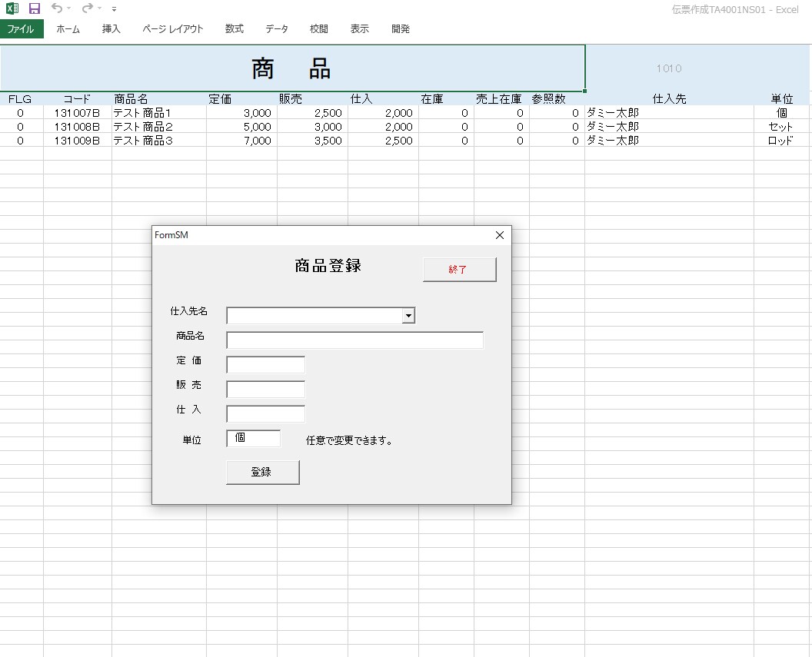
Task: Click the 商品名 column header cell
Action: pos(159,99)
